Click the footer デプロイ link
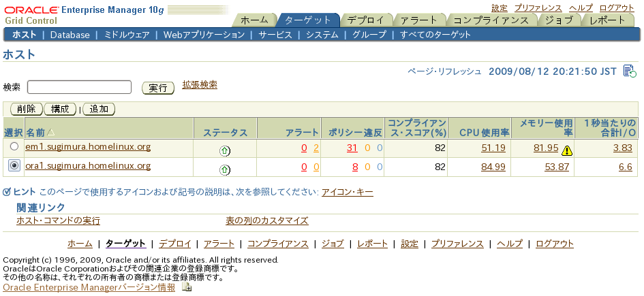Image resolution: width=644 pixels, height=296 pixels. (x=175, y=244)
